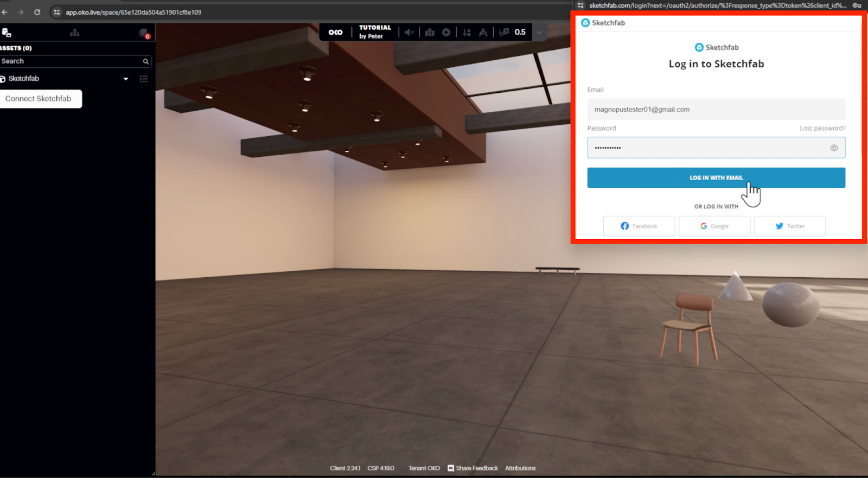Click the assets Search field
The height and width of the screenshot is (478, 868).
71,61
